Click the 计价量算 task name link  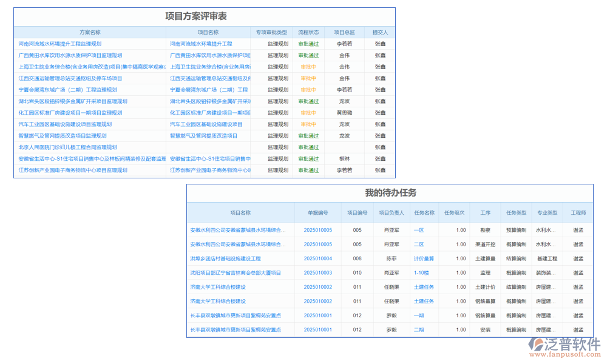coord(423,259)
